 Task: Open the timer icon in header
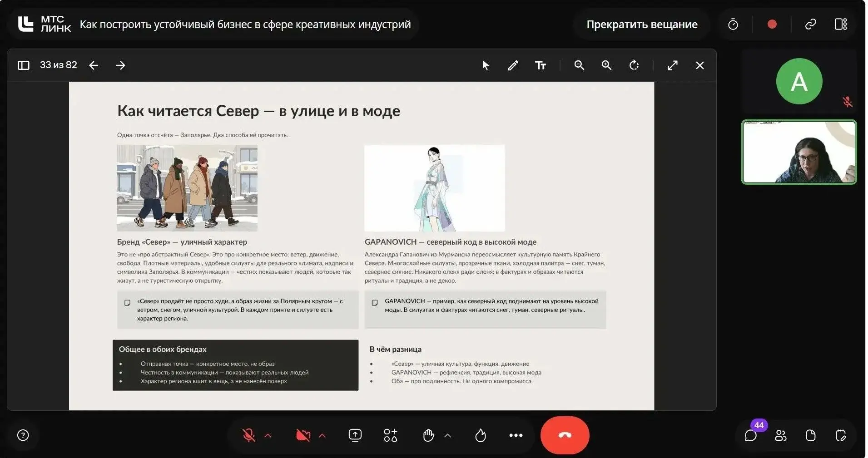click(733, 25)
